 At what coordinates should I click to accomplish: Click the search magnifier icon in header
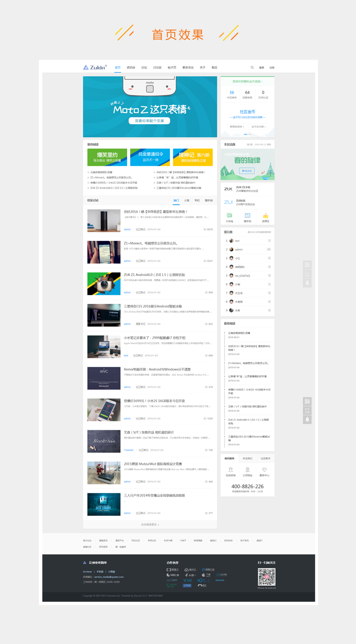[x=252, y=67]
